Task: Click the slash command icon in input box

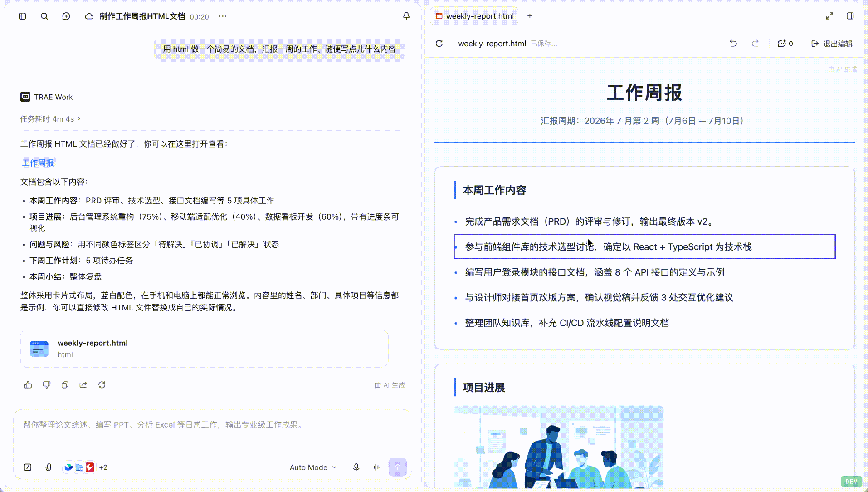Action: pyautogui.click(x=28, y=467)
